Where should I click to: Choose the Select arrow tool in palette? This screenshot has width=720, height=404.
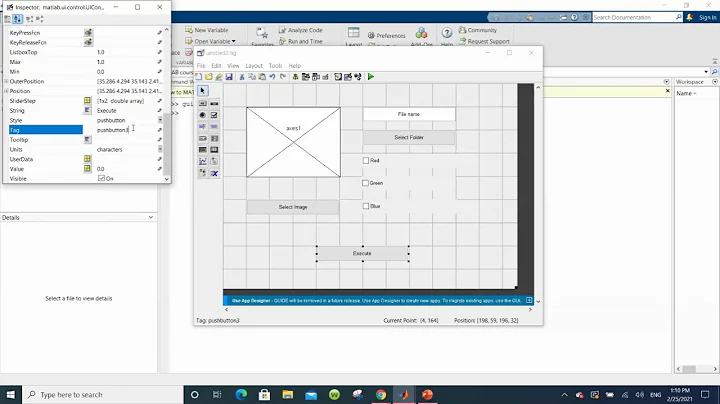point(202,91)
